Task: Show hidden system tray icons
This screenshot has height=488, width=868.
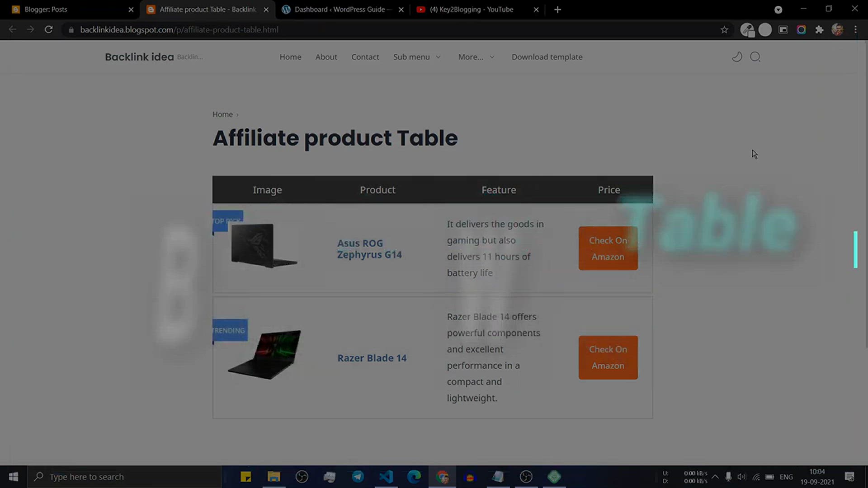Action: point(715,477)
